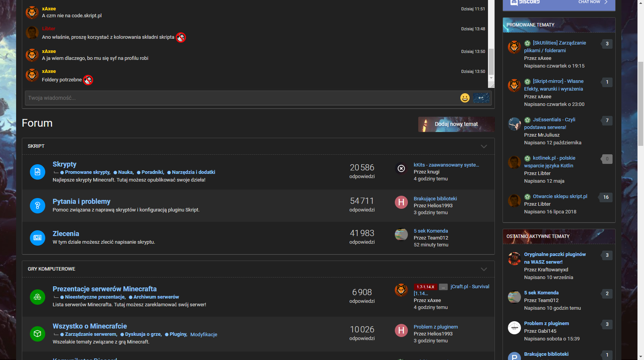The image size is (644, 360).
Task: Open the 5 sek Komenda active topic
Action: [541, 293]
